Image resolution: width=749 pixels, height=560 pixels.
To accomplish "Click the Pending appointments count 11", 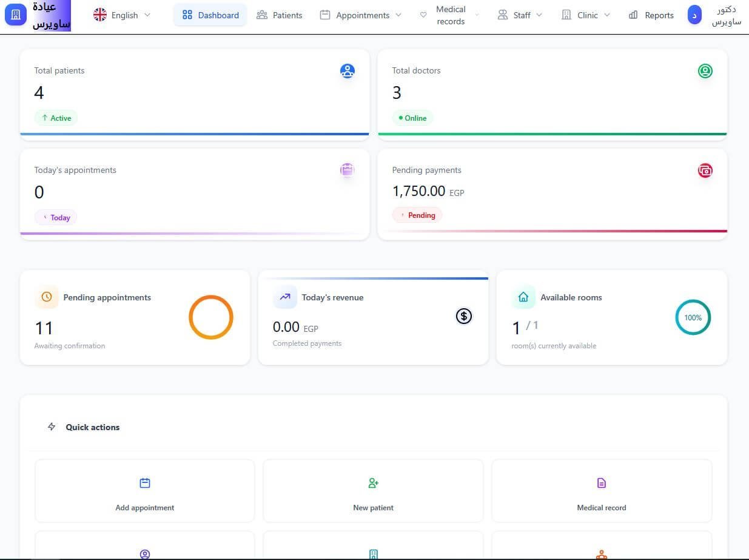I will (x=44, y=328).
